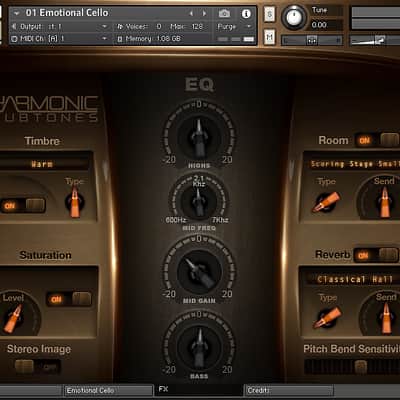This screenshot has height=400, width=400.
Task: Click the Highs EQ knob
Action: (x=199, y=137)
